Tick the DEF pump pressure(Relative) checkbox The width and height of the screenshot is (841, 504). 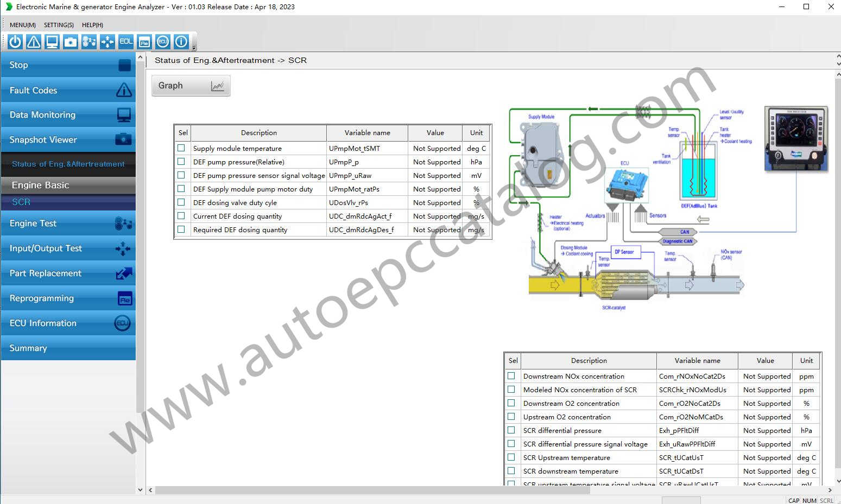(181, 161)
